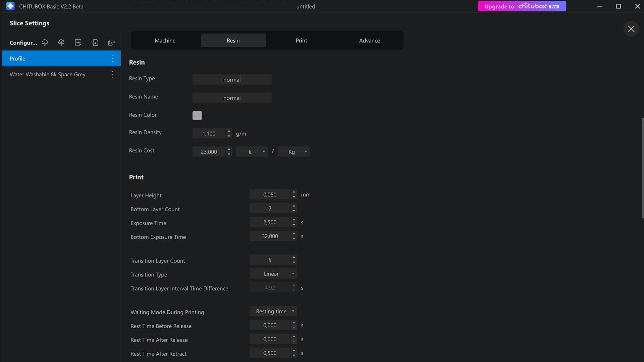Click Upgrade to Chitubox Pro button
The width and height of the screenshot is (644, 362).
coord(522,6)
